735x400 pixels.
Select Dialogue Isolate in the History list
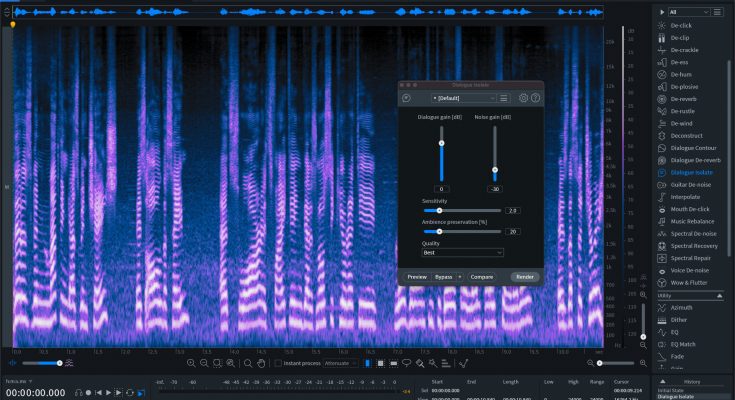pos(676,396)
